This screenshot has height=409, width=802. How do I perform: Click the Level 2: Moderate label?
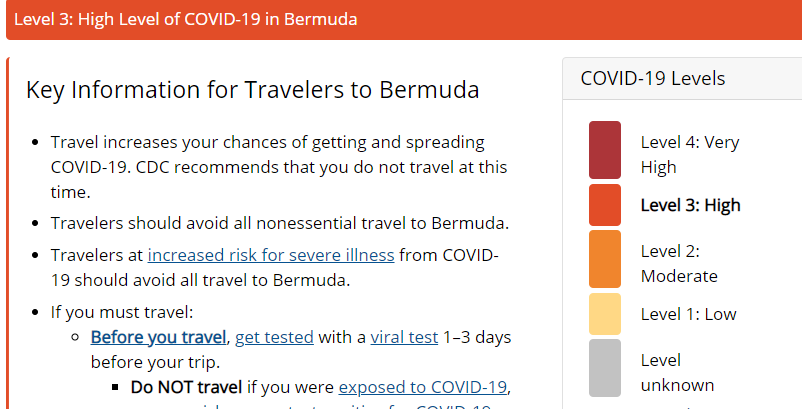(x=679, y=263)
